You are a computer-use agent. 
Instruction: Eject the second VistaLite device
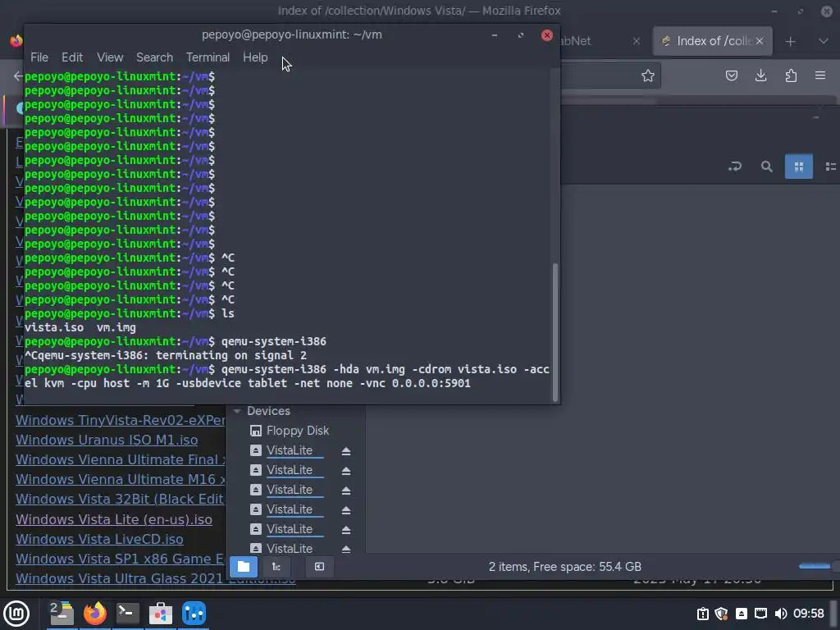(x=346, y=471)
